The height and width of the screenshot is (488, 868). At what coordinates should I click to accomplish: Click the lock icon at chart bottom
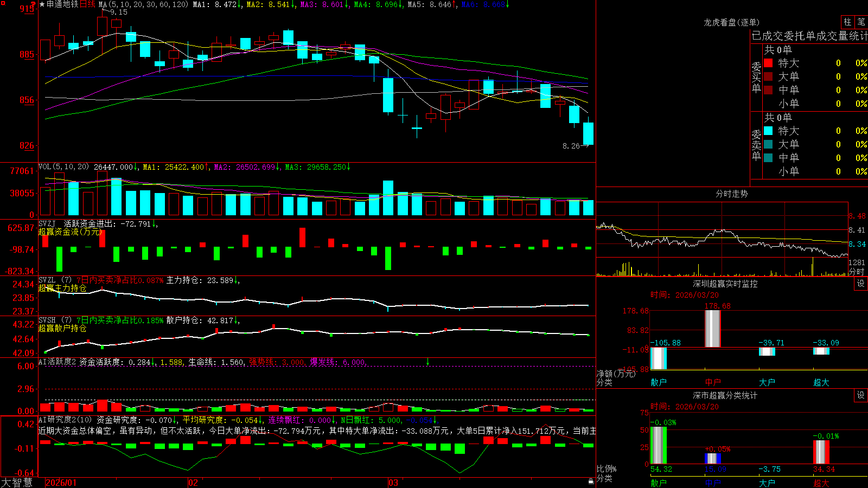tap(591, 481)
